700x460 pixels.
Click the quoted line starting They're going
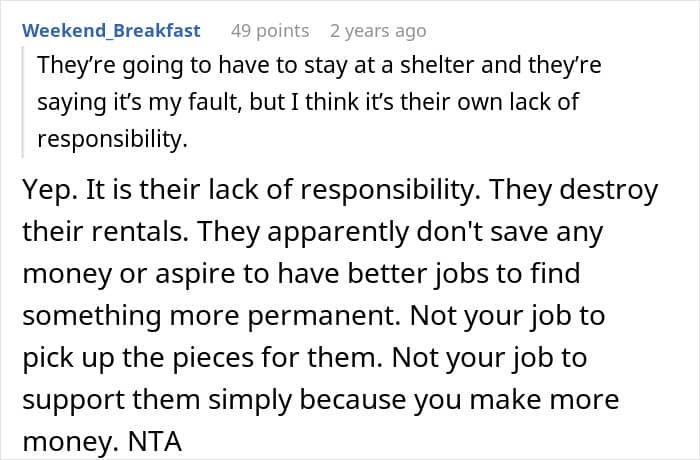319,65
